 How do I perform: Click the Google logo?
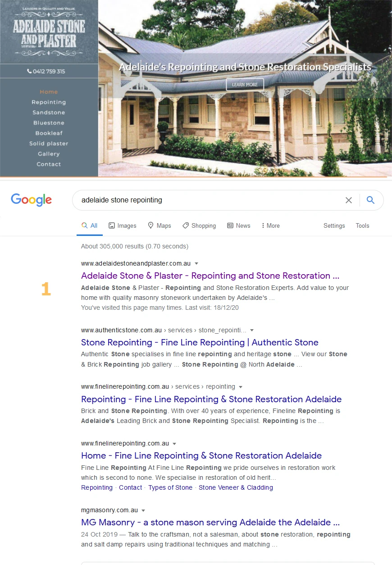pyautogui.click(x=31, y=200)
